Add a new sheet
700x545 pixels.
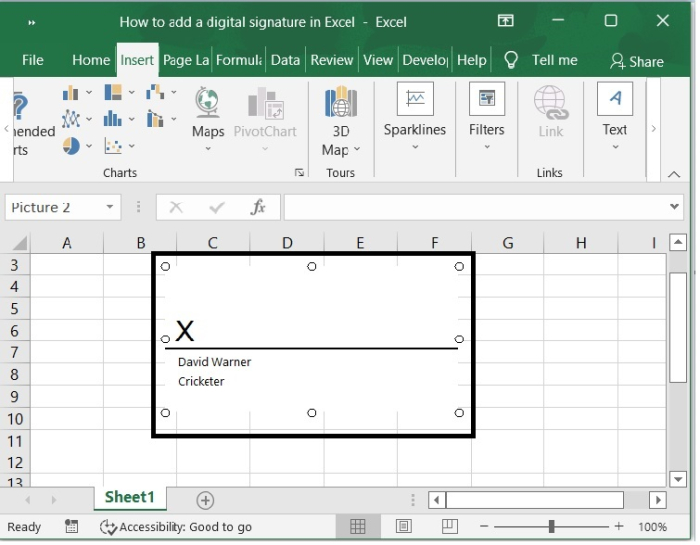click(205, 500)
